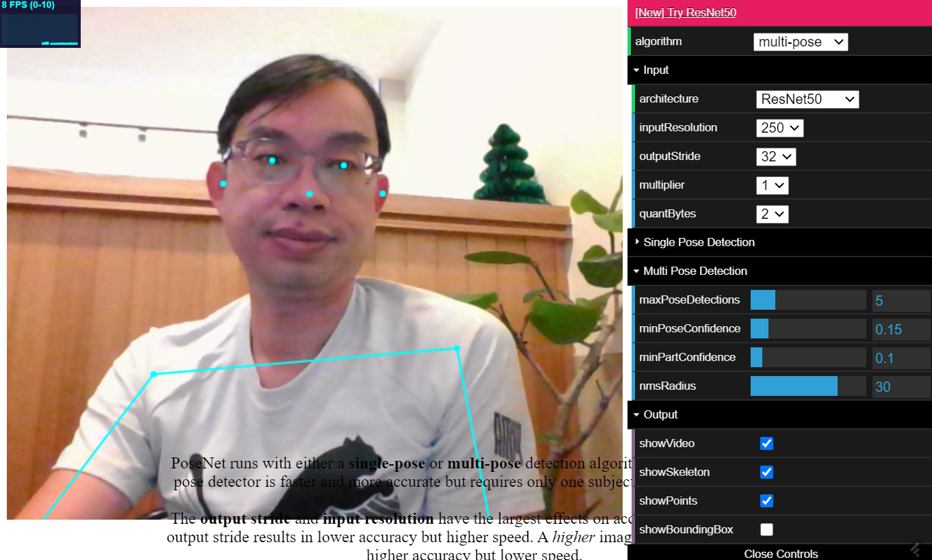This screenshot has height=560, width=932.
Task: Click the left eye keypoint dot
Action: pos(344,165)
